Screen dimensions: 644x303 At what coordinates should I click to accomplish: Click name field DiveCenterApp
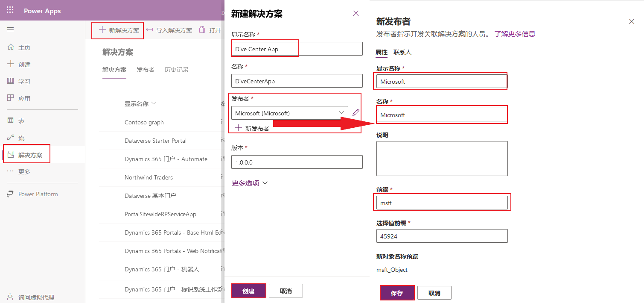coord(297,81)
